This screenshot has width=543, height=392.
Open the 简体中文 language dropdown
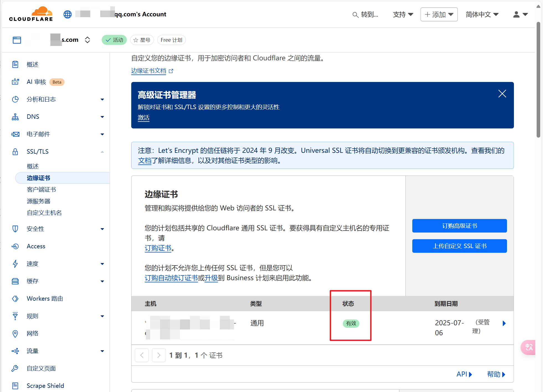pos(482,14)
